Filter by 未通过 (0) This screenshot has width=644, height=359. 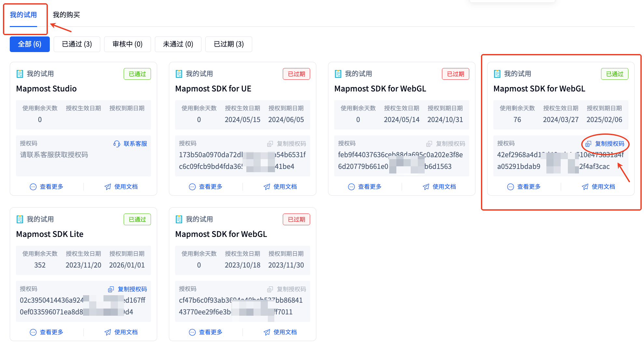(178, 44)
